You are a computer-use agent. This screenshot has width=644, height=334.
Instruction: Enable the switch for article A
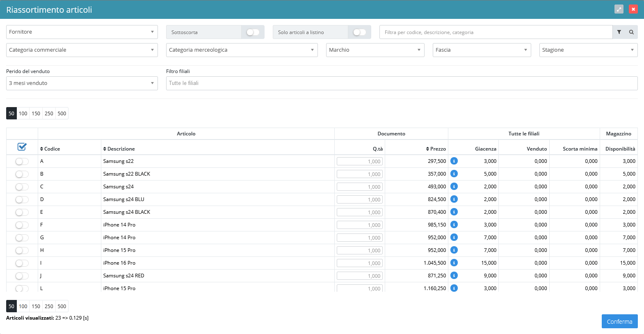(22, 161)
